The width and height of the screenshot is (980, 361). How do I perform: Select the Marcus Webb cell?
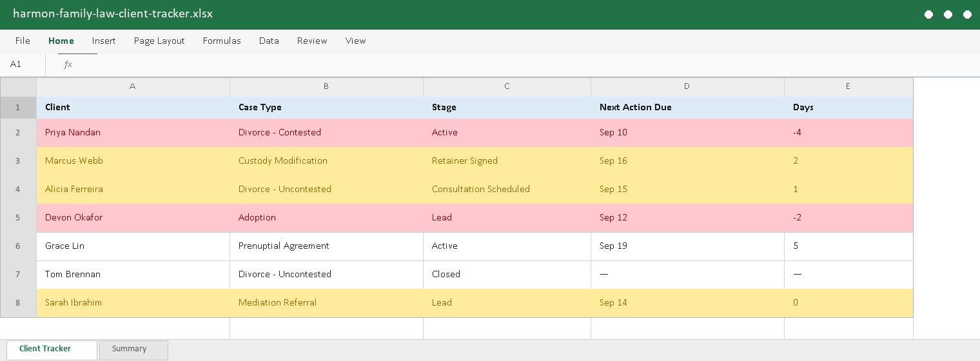(133, 161)
